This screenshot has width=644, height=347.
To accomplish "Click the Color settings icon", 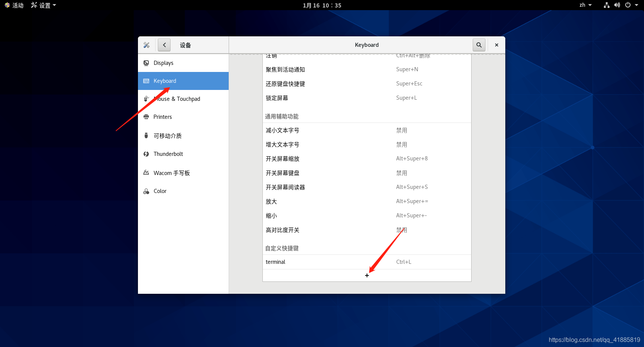I will (146, 191).
